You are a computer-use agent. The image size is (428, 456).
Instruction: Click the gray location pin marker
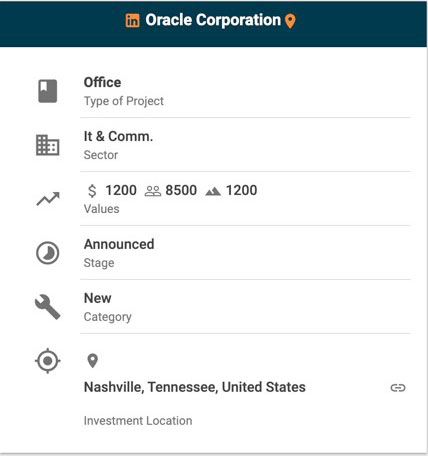coord(92,361)
